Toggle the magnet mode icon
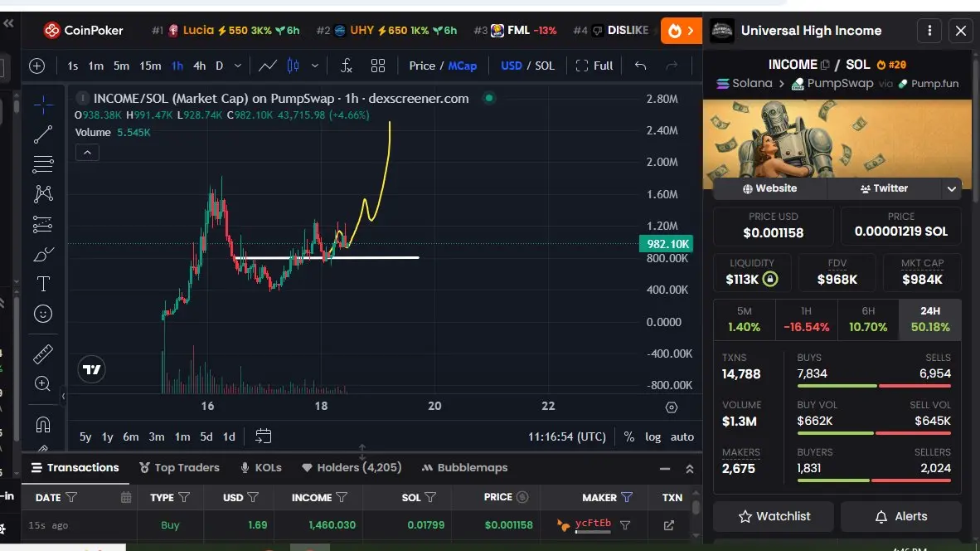The image size is (980, 551). click(43, 426)
